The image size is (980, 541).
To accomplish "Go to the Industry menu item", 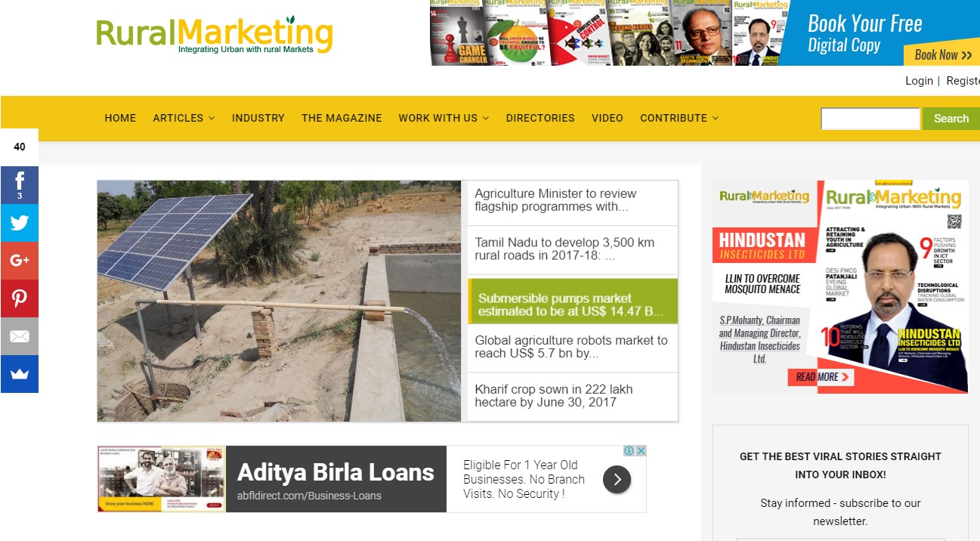I will point(258,118).
